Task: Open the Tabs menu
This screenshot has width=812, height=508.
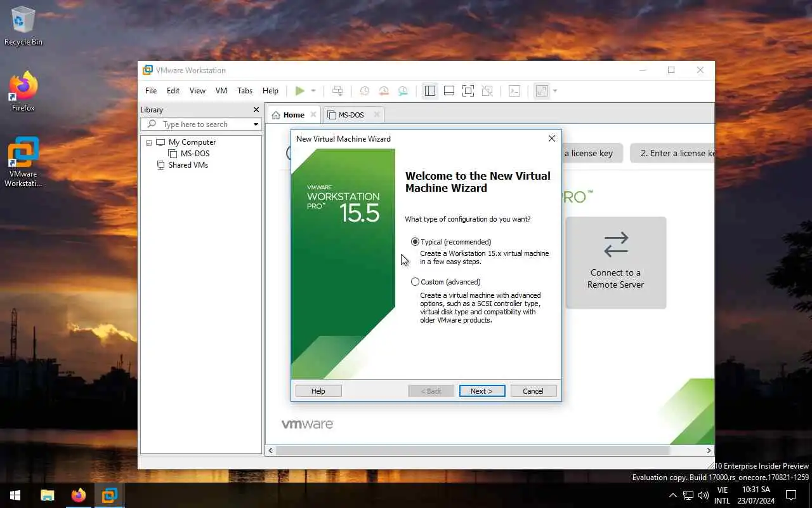Action: [x=245, y=91]
